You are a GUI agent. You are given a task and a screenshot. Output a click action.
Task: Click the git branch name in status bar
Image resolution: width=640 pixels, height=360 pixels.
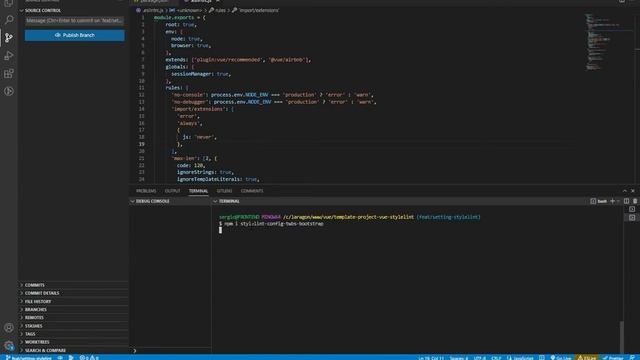tap(29, 358)
